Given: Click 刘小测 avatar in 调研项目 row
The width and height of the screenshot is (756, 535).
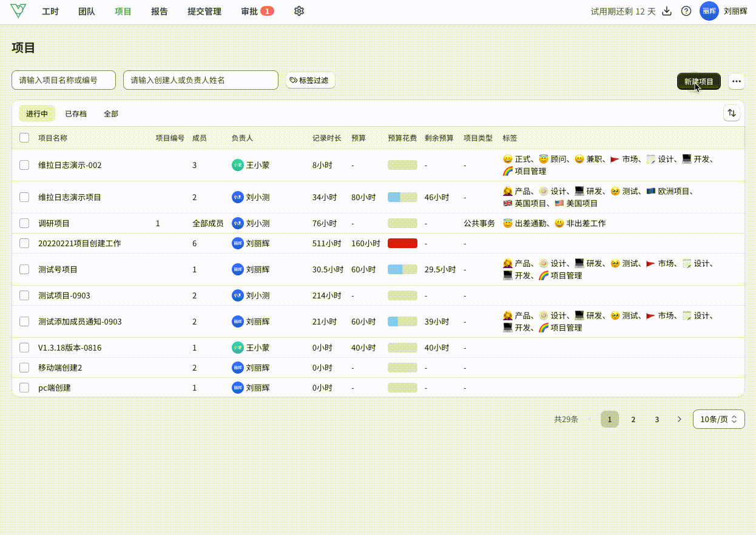Looking at the screenshot, I should 238,223.
